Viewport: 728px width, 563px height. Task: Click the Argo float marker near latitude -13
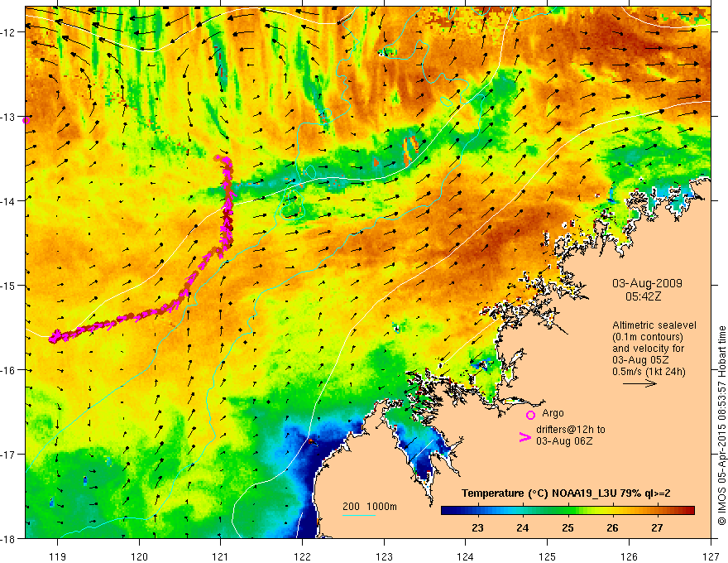(26, 120)
